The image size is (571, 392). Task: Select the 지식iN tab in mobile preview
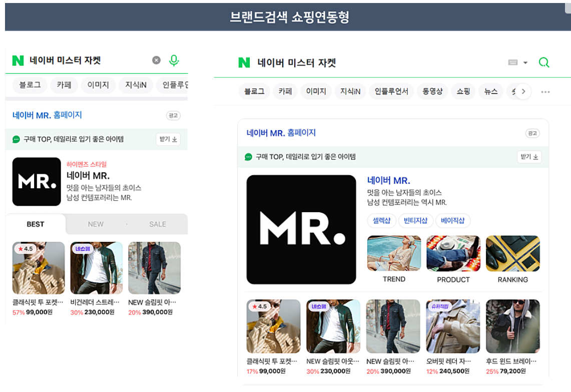click(x=136, y=85)
